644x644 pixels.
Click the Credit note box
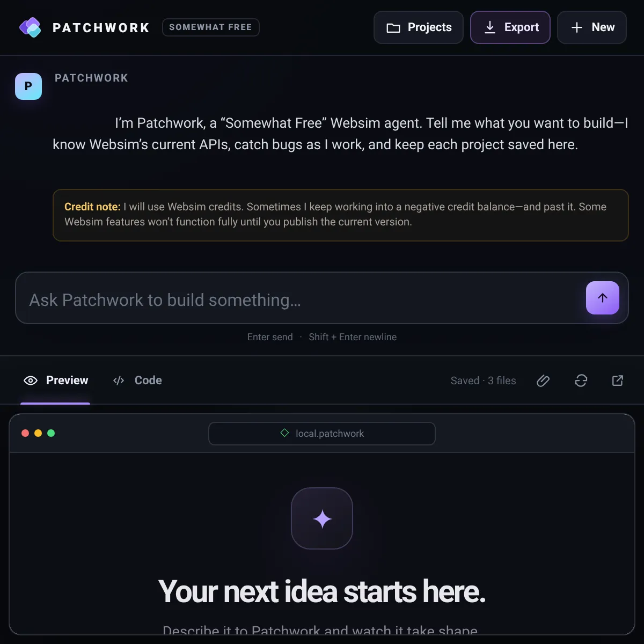pos(341,215)
